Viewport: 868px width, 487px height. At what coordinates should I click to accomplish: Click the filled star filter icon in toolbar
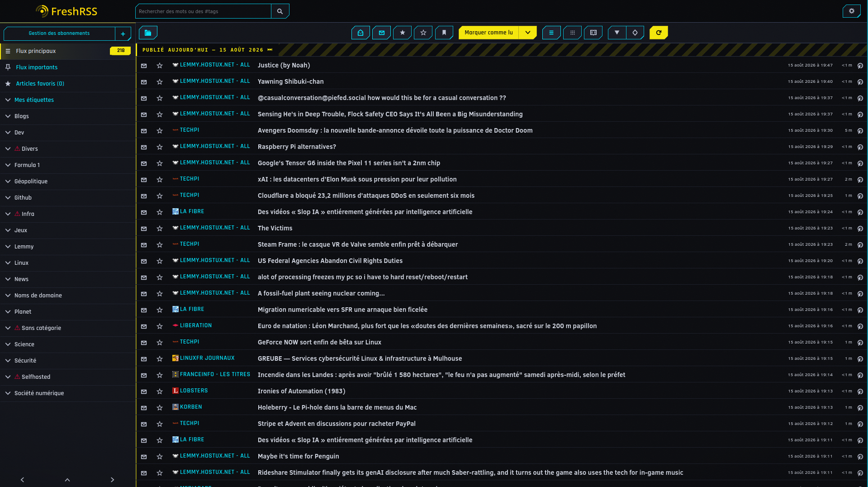(x=402, y=33)
